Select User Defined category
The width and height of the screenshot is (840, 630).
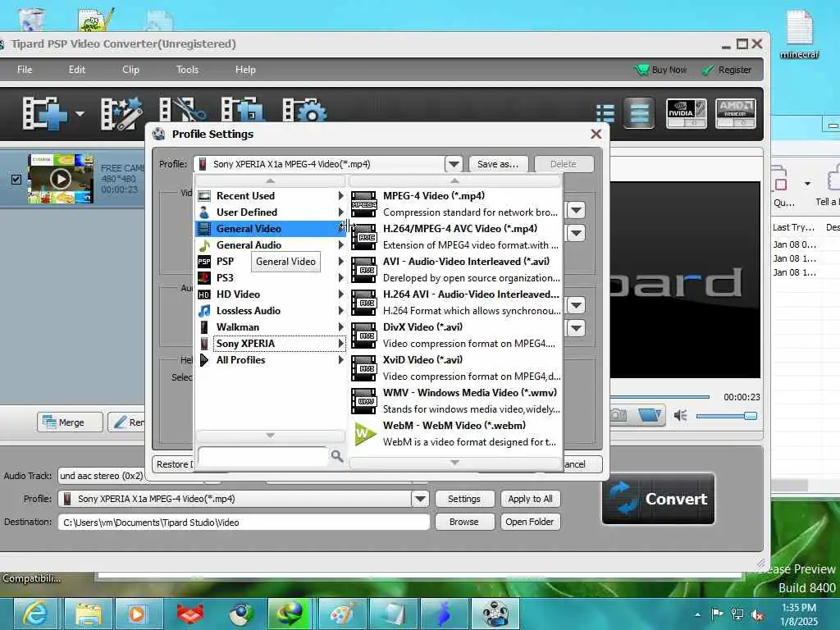(x=271, y=212)
